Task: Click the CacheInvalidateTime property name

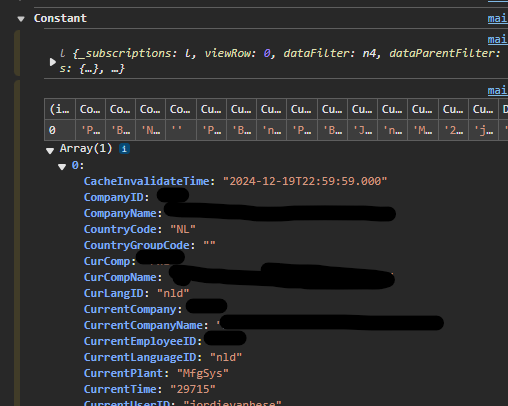Action: point(147,181)
